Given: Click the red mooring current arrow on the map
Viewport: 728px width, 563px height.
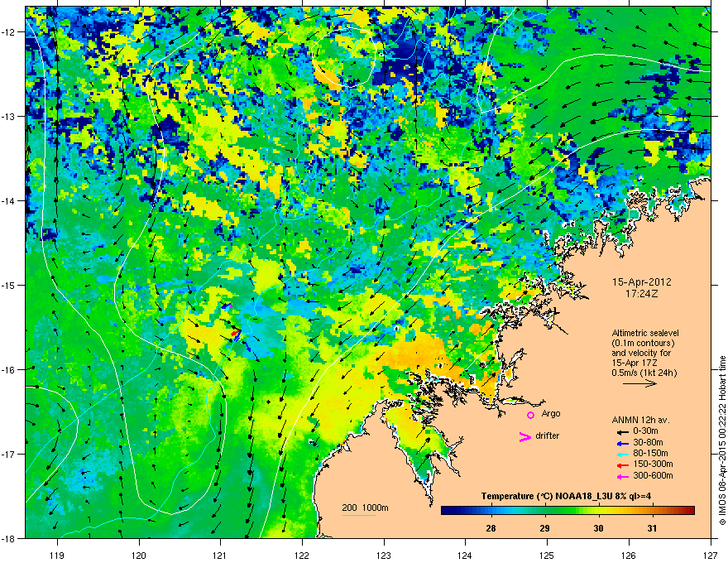Looking at the screenshot, I should [236, 332].
